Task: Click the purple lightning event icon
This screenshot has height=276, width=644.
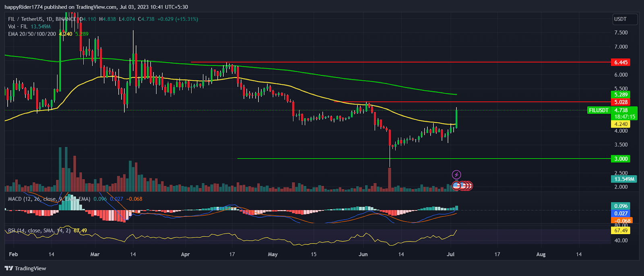Action: click(x=456, y=175)
